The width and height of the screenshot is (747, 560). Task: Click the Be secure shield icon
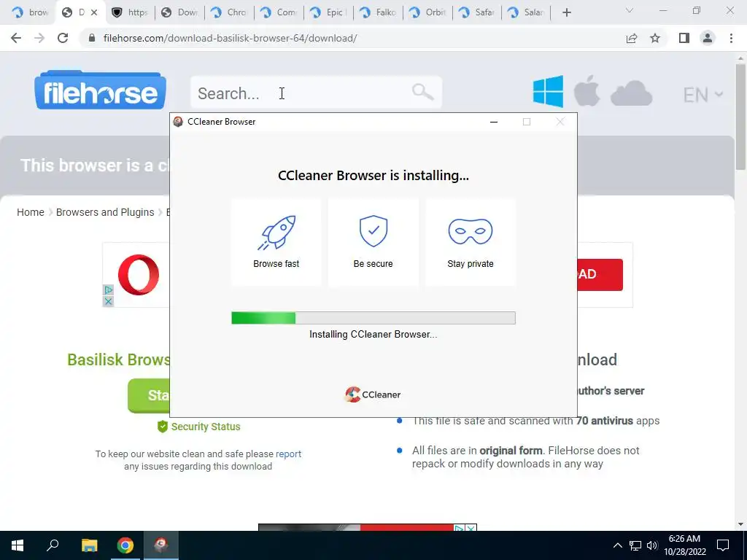coord(373,231)
